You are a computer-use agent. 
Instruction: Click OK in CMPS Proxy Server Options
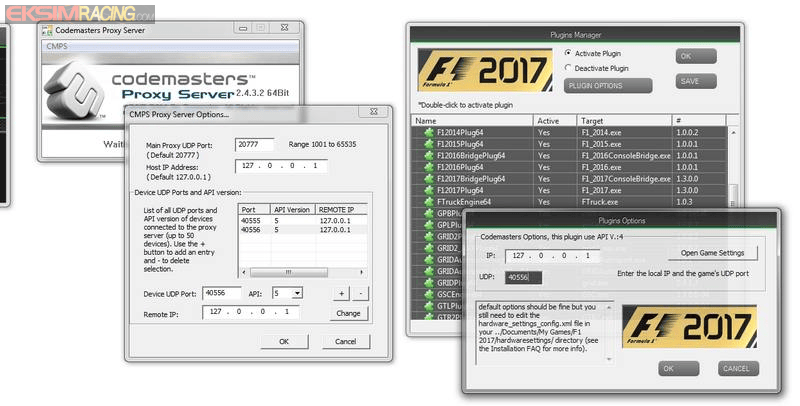284,341
